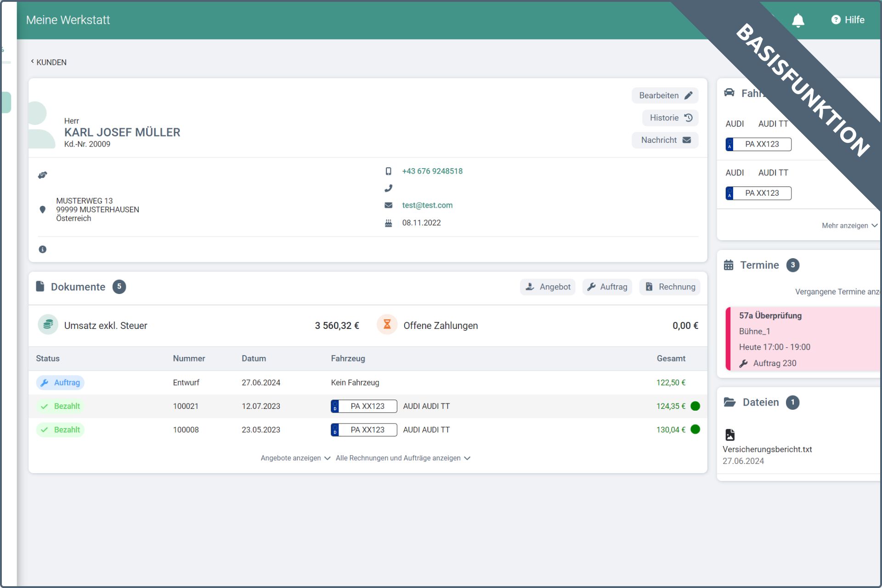Click the notification bell icon

point(798,20)
